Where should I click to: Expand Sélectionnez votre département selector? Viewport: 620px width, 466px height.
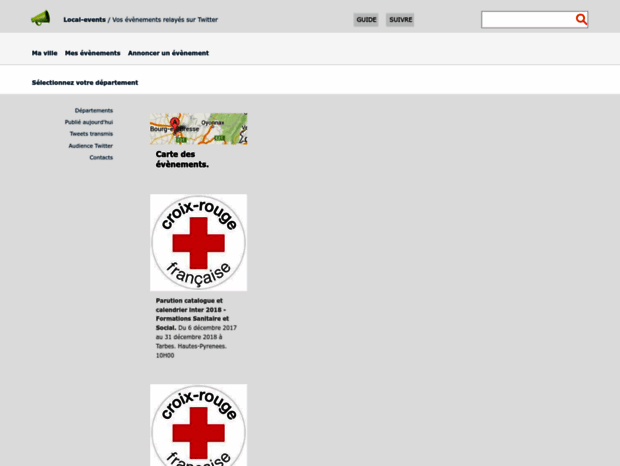85,82
